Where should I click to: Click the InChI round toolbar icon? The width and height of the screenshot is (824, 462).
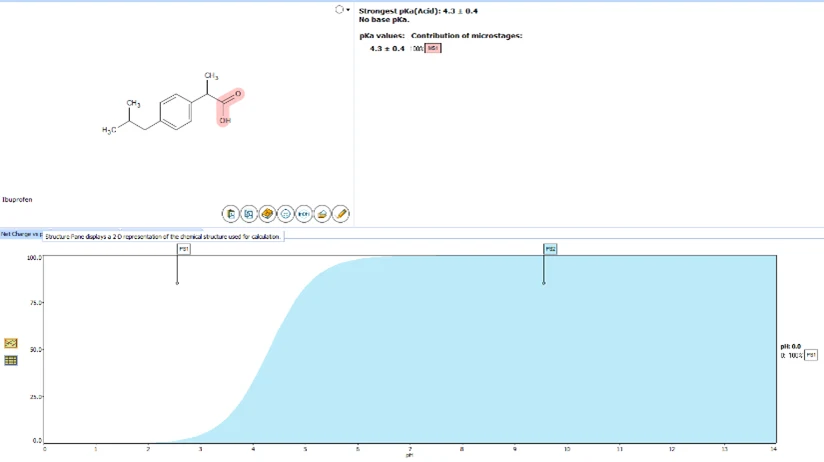(304, 214)
